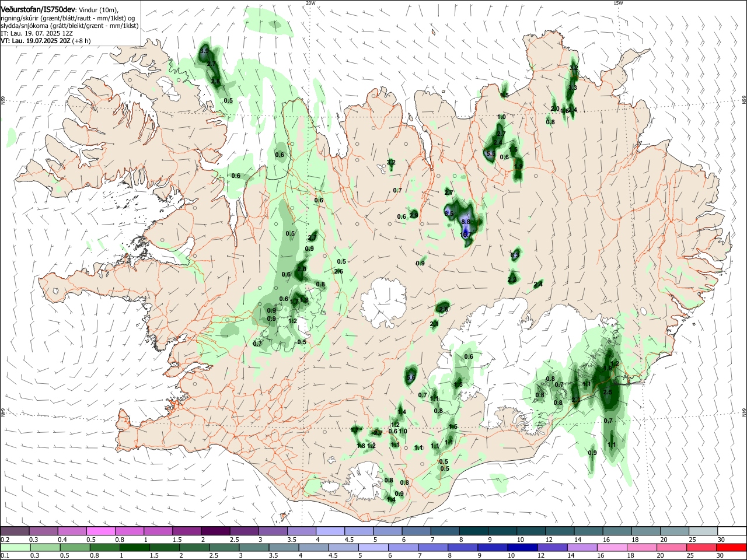Click the 8.8 precipitation value on the map
This screenshot has width=747, height=560.
466,222
